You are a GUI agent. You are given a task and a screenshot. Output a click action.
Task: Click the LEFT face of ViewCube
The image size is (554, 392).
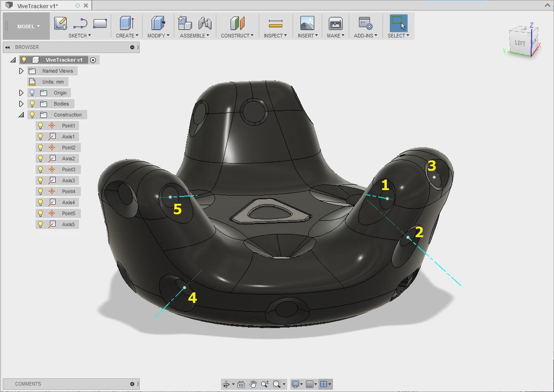[520, 43]
